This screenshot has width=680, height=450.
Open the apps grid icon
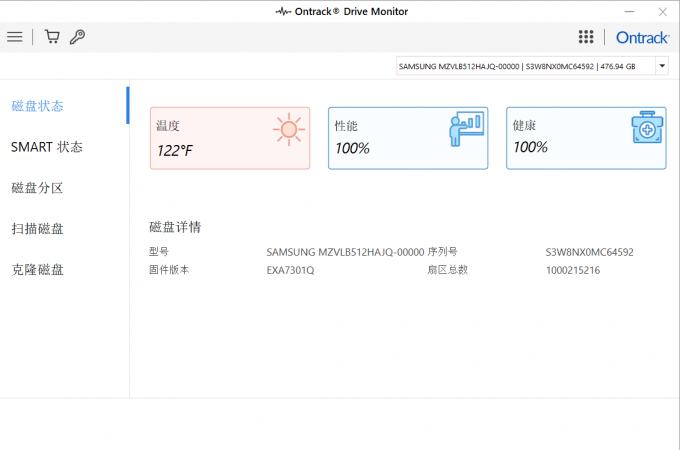[x=586, y=37]
